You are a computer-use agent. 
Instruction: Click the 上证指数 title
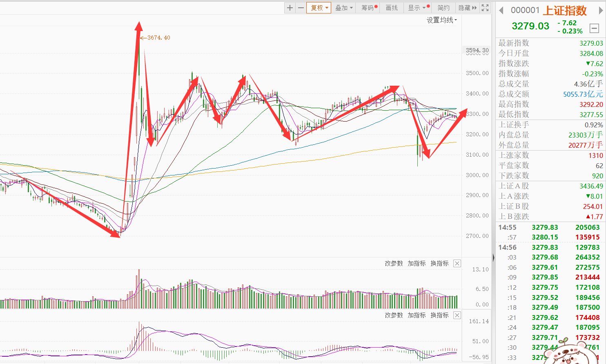[x=564, y=11]
